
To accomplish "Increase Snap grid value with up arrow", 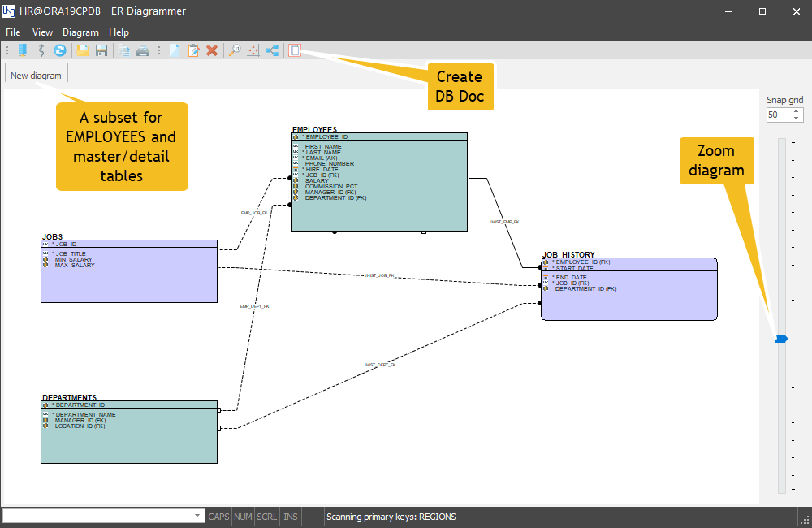I will click(796, 111).
